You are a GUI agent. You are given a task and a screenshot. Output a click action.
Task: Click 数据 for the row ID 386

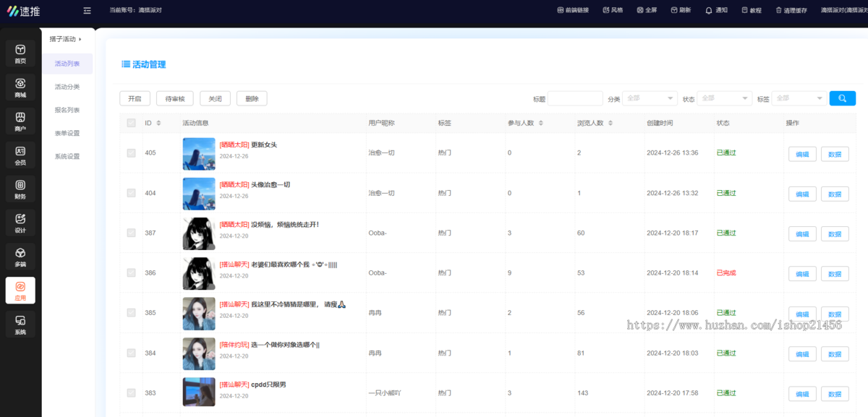coord(835,274)
